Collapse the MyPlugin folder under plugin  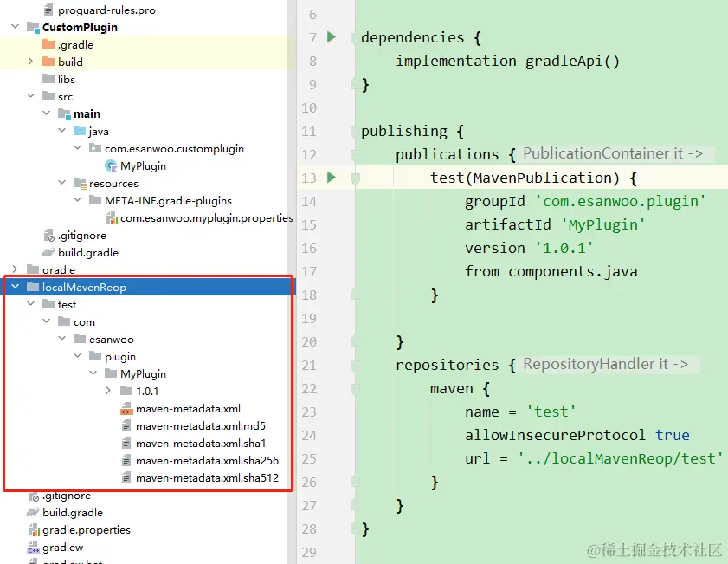tap(93, 373)
